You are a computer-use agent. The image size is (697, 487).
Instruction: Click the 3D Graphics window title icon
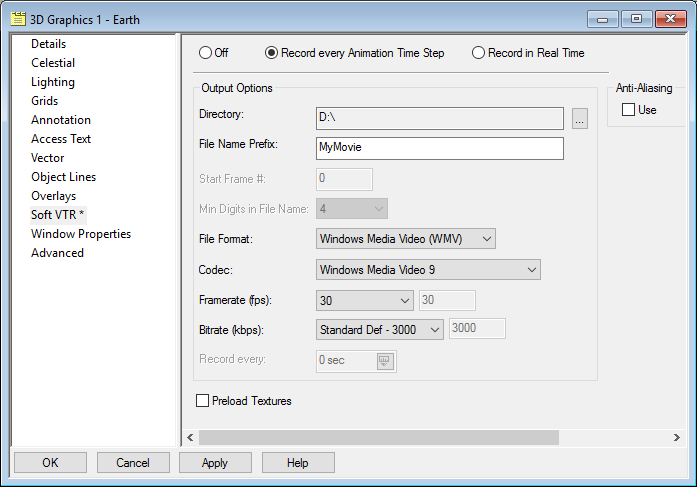(18, 19)
